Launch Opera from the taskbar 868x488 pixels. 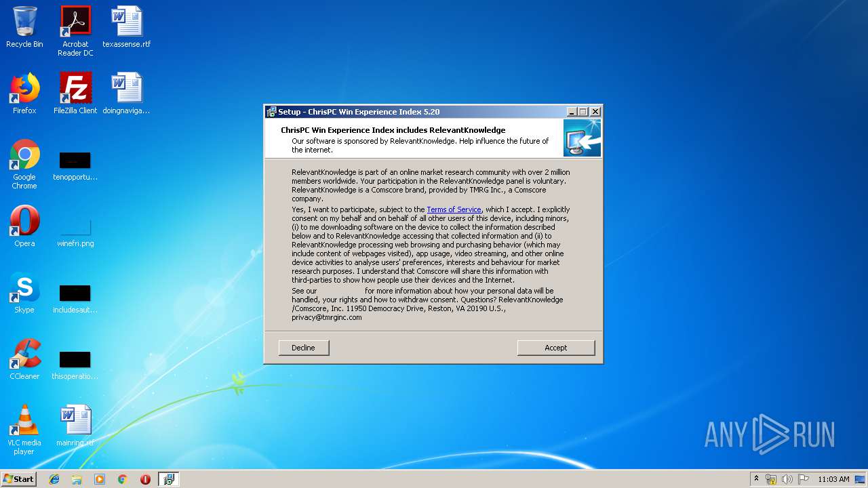point(145,479)
